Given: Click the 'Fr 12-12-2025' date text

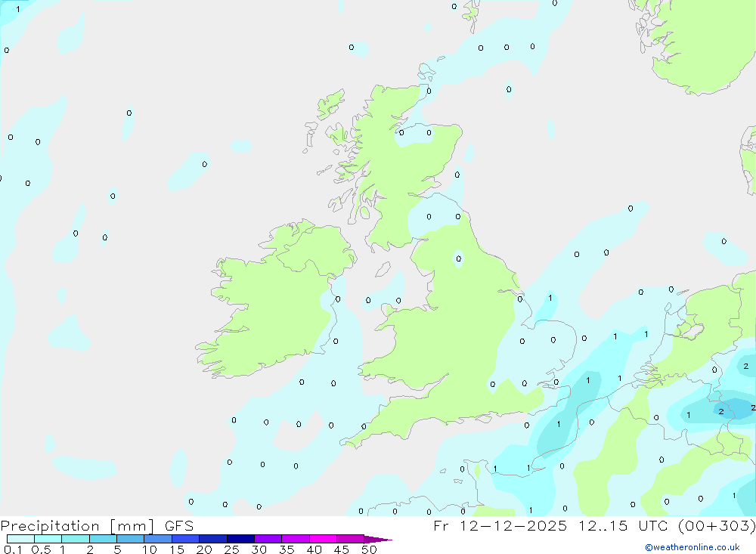Looking at the screenshot, I should pos(500,525).
